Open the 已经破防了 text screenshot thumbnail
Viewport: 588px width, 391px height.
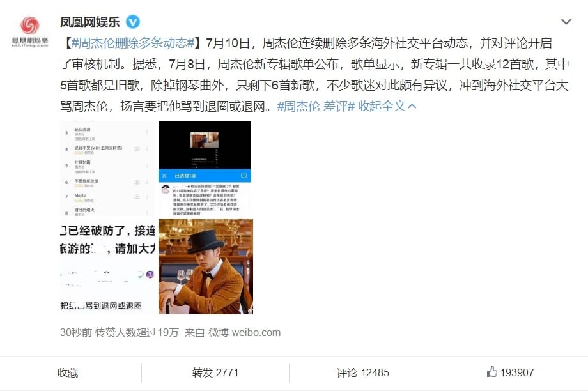point(107,266)
